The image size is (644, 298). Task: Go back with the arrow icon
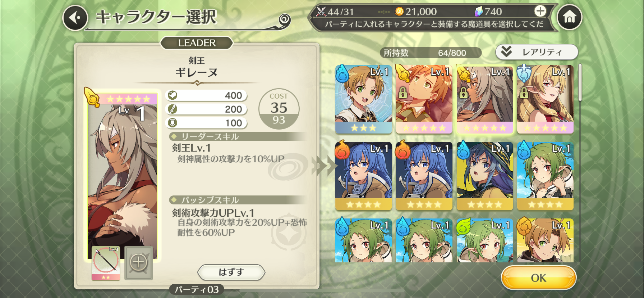point(75,17)
